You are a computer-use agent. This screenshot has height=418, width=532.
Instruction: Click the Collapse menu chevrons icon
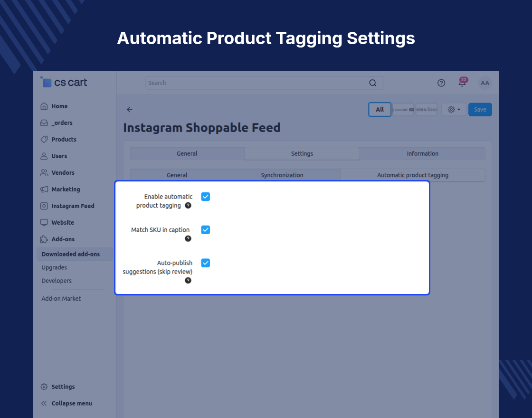pyautogui.click(x=44, y=403)
